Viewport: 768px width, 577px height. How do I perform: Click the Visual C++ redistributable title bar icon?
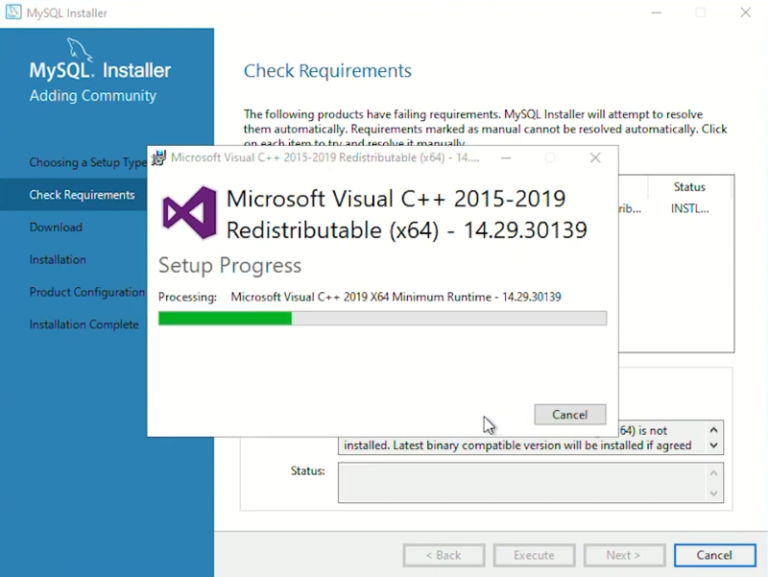tap(159, 158)
